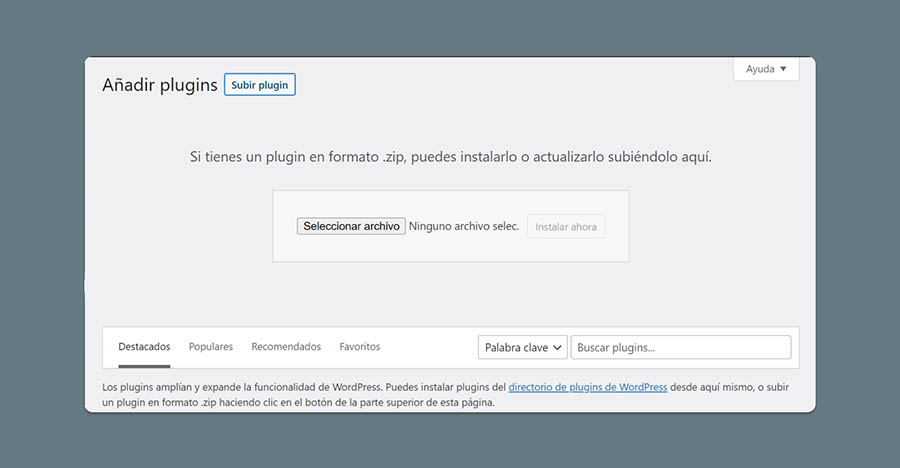Expand the Palabra clave dropdown

(x=522, y=348)
